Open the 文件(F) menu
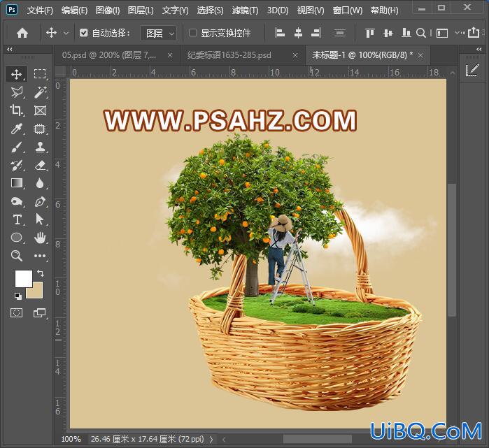489x448 pixels. coord(40,10)
